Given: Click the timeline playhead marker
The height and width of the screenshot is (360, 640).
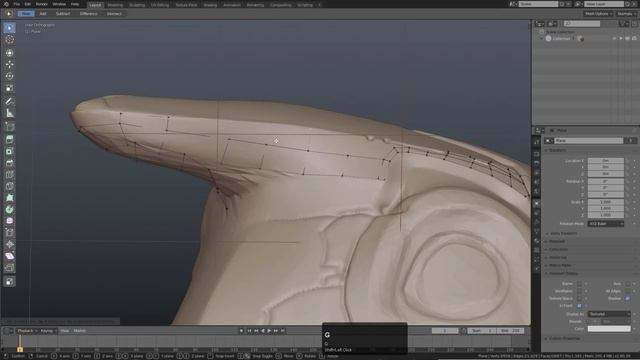Looking at the screenshot, I should 20,349.
